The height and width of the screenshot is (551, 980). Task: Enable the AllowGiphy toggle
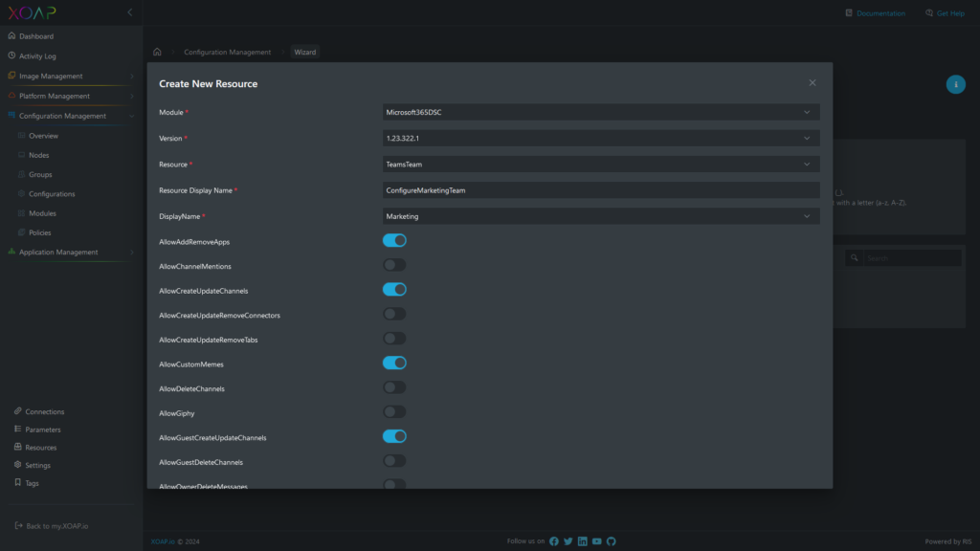click(x=394, y=411)
